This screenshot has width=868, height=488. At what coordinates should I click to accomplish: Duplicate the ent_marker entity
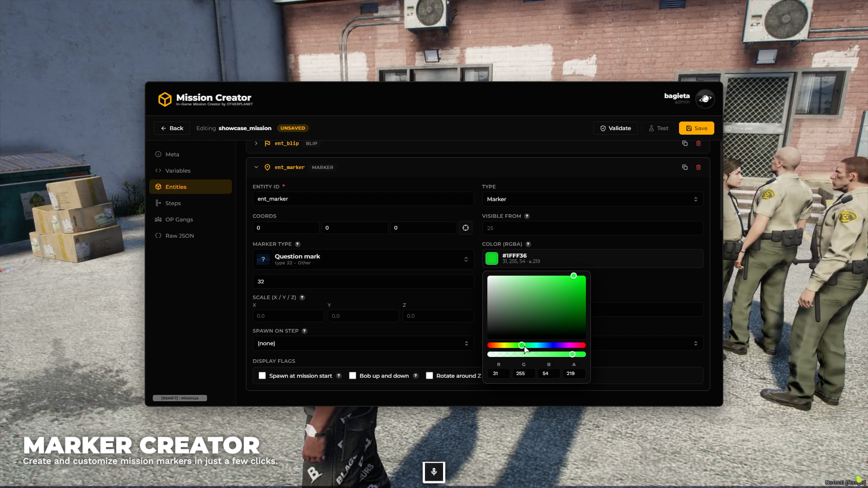coord(685,167)
